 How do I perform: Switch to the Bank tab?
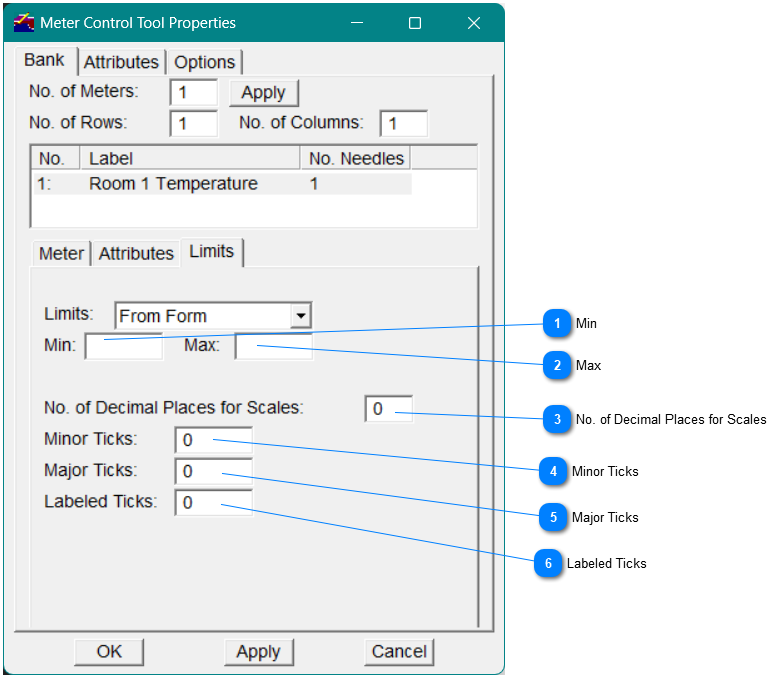pyautogui.click(x=44, y=60)
